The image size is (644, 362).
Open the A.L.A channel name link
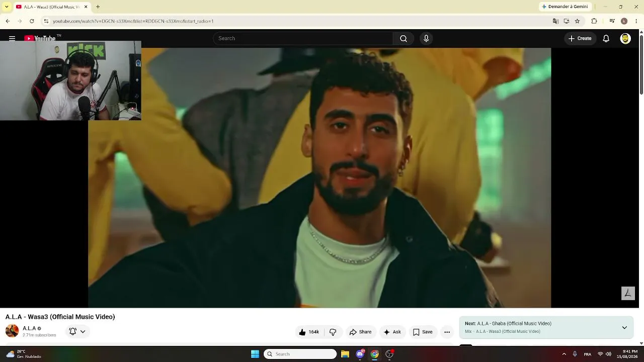coord(29,328)
